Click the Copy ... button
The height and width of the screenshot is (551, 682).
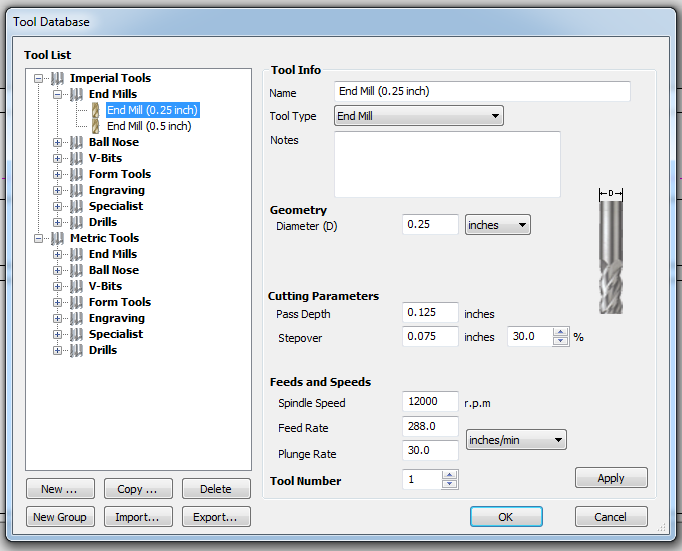point(138,489)
